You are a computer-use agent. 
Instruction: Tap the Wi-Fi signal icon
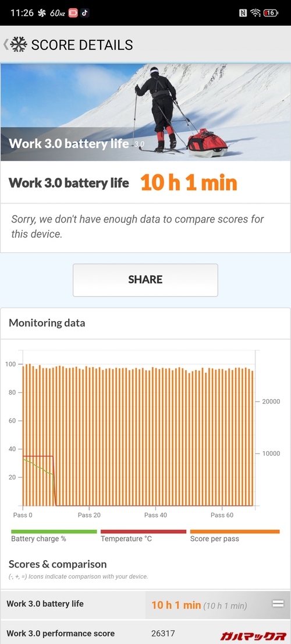tap(255, 13)
